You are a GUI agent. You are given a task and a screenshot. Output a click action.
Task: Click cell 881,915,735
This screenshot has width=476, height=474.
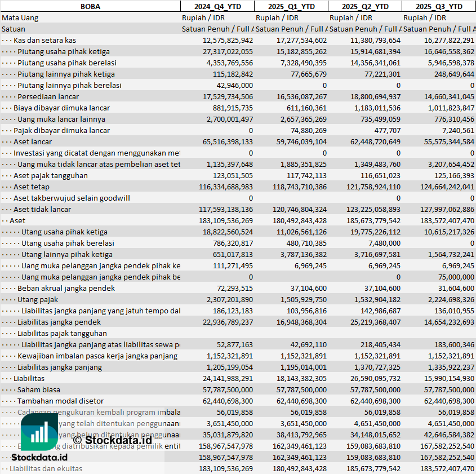coord(232,108)
